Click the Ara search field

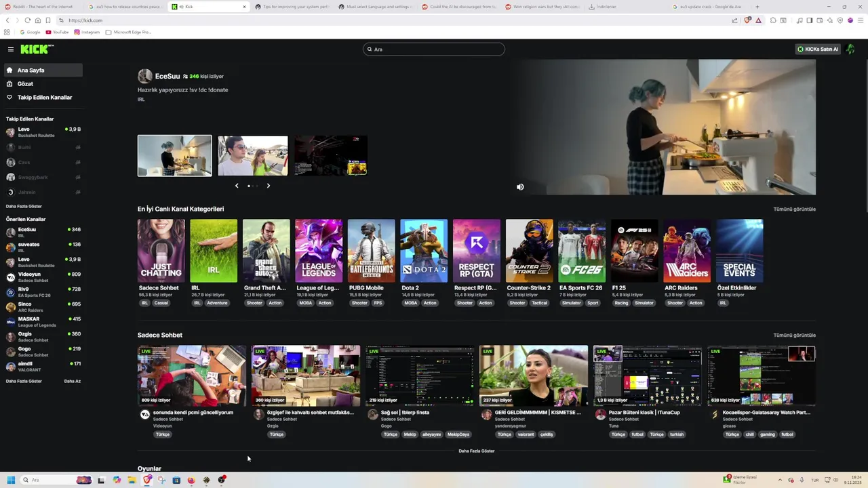[x=434, y=49]
